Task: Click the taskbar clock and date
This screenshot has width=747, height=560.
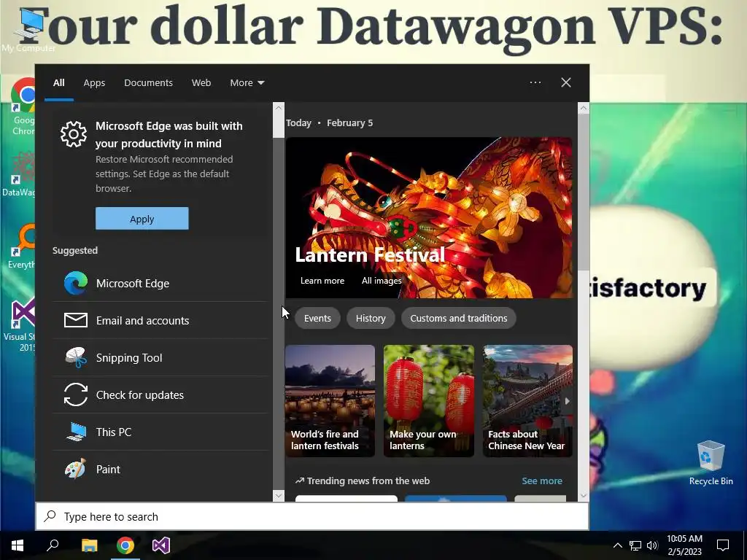Action: 684,545
